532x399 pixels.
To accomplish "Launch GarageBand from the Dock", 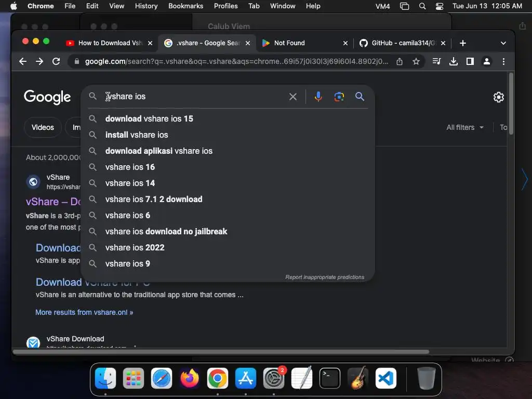I will 358,378.
